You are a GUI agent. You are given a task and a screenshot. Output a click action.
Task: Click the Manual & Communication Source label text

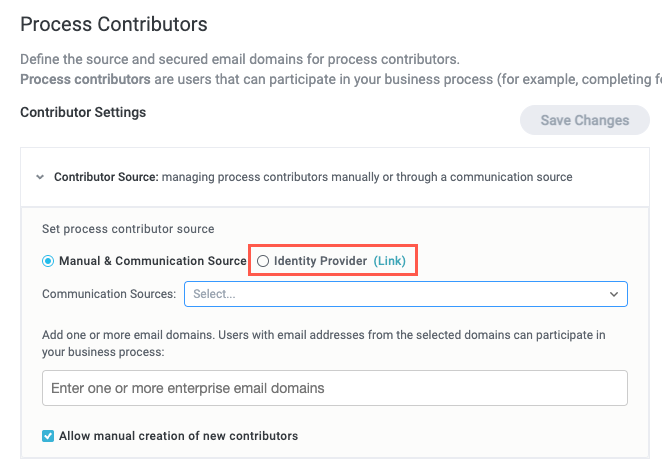152,261
